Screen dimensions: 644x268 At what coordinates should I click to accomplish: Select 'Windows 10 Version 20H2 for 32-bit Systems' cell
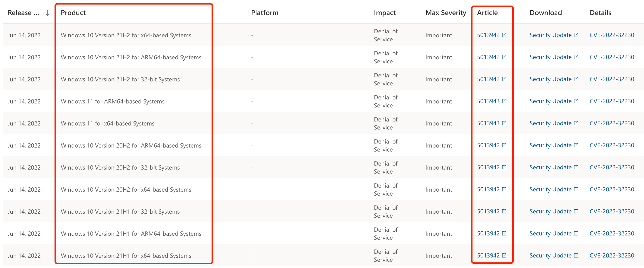tap(120, 168)
